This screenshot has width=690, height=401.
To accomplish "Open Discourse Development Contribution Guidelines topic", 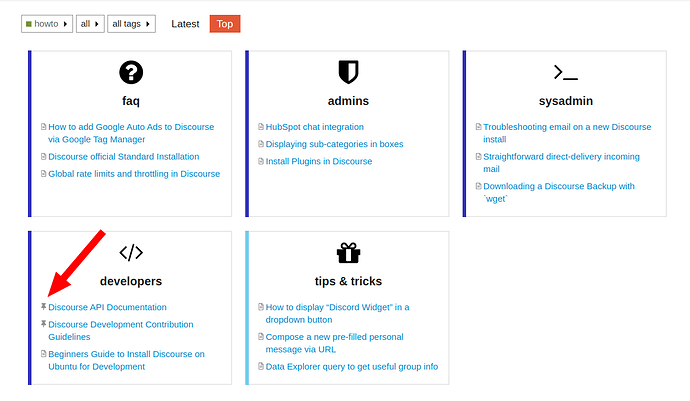I will [x=121, y=330].
